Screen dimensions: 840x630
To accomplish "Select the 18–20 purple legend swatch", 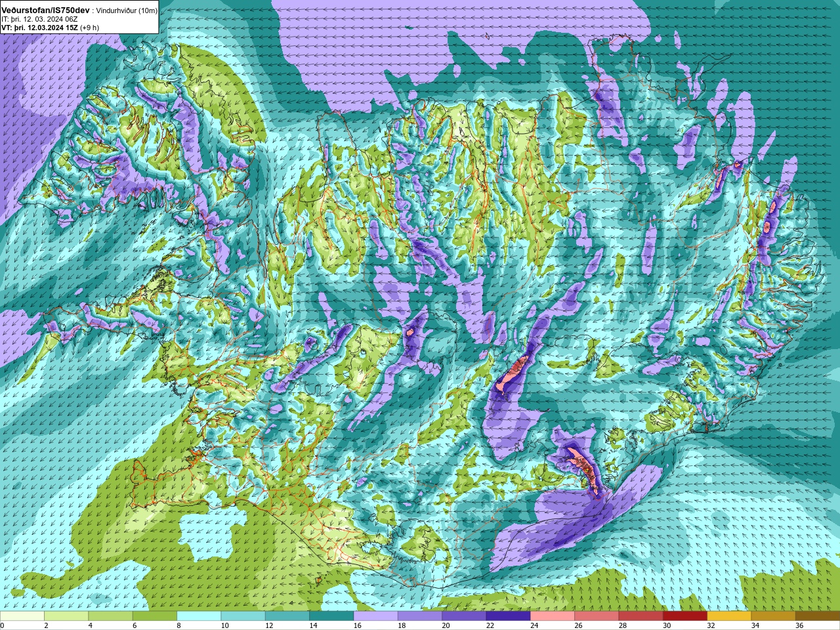I will tap(420, 616).
